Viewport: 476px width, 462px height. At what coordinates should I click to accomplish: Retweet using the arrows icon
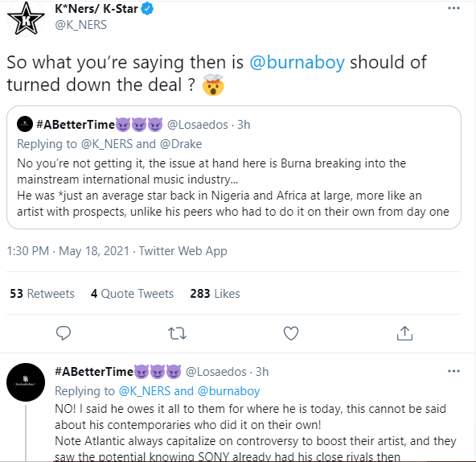(x=177, y=333)
